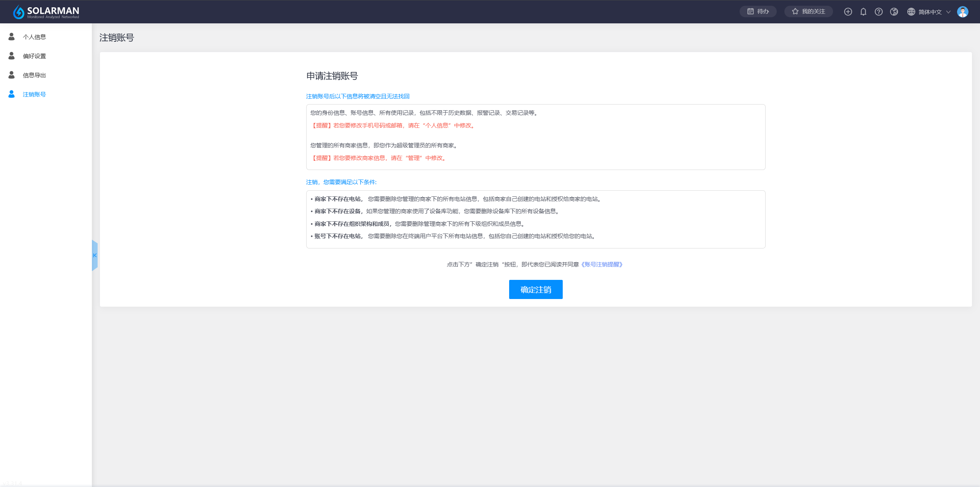Click the plus (add) icon in header
Screen dimensions: 980x487
coord(848,12)
